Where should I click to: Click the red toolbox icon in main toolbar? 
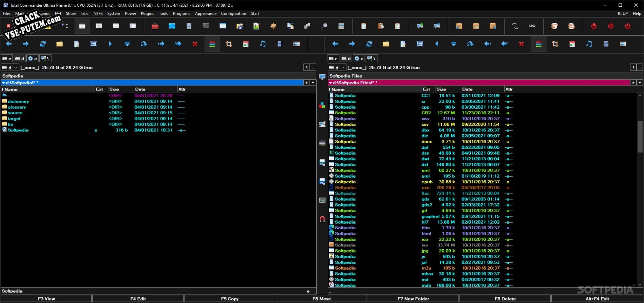[x=155, y=26]
